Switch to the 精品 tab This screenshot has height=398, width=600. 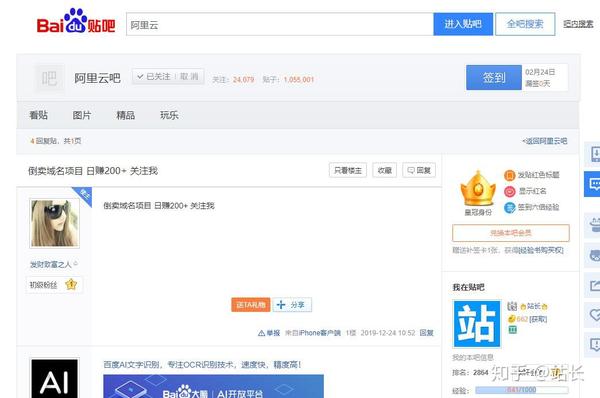coord(126,115)
